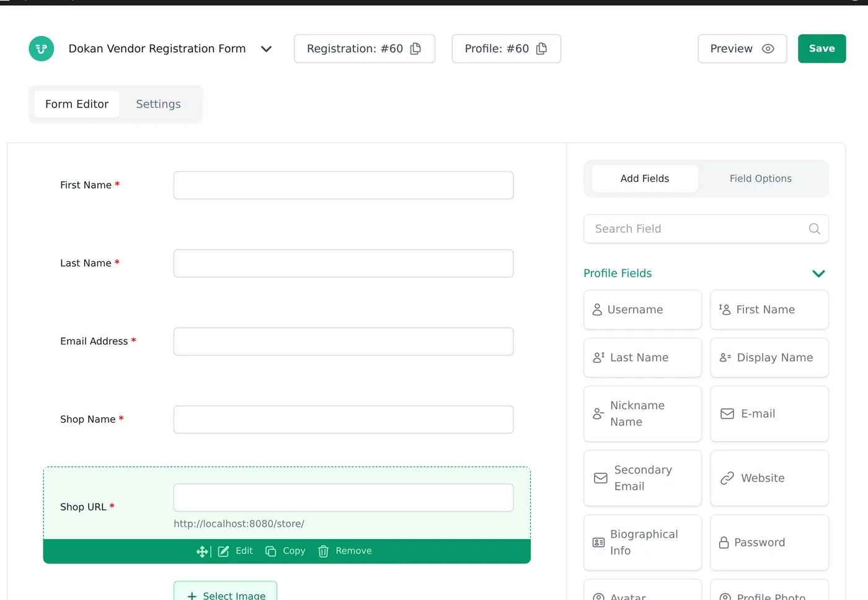Collapse the Profile Fields section chevron
868x600 pixels.
pos(819,274)
